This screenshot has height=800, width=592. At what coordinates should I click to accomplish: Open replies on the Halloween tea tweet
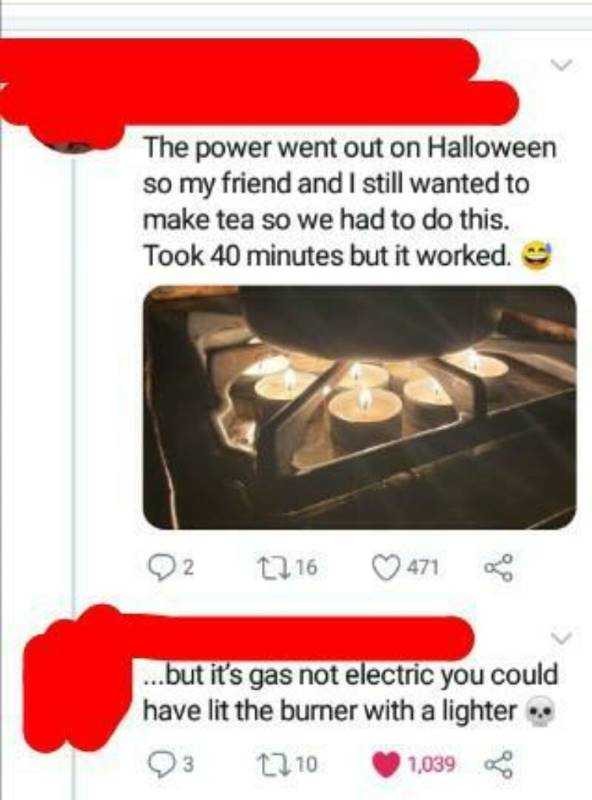click(159, 568)
